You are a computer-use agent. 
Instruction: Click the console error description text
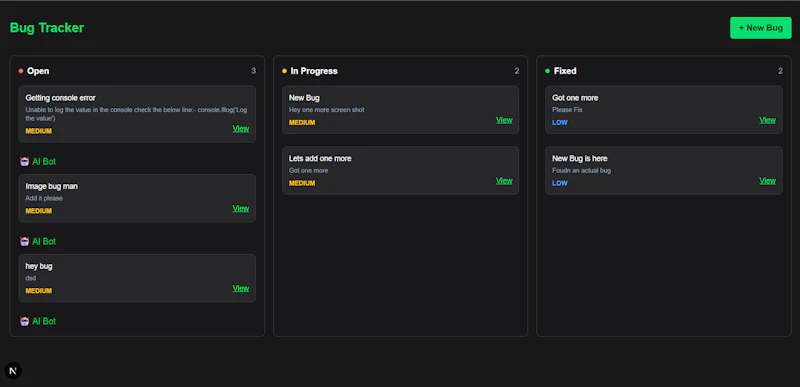click(136, 114)
